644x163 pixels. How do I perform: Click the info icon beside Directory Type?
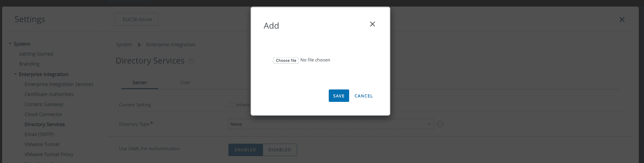tap(440, 124)
